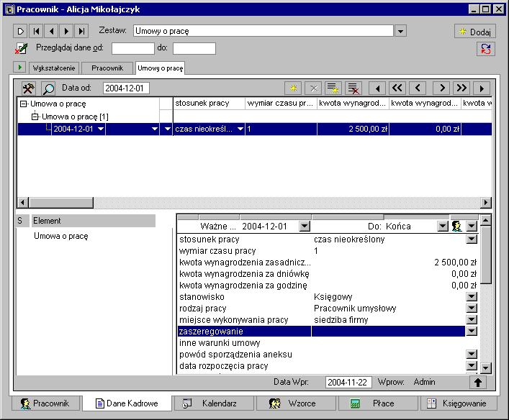509x420 pixels.
Task: Click the details panel scroll down arrow
Action: coord(486,368)
